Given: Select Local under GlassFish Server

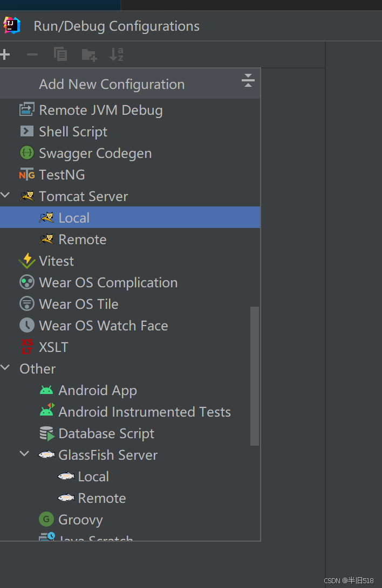Looking at the screenshot, I should coord(130,476).
